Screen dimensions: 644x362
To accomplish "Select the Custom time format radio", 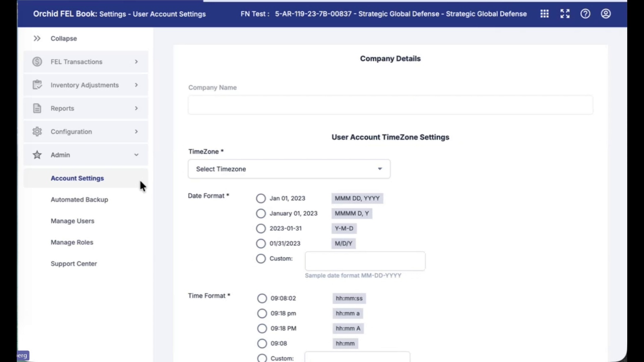I will click(262, 358).
